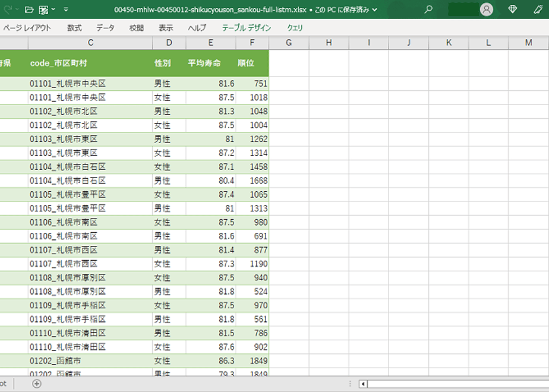
Task: Select the 01202_函館市 cell in the 女性 row
Action: (90, 361)
